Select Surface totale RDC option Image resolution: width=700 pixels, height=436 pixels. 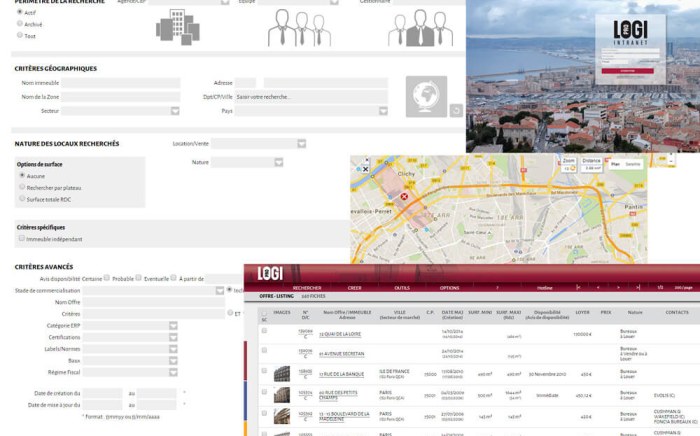pyautogui.click(x=22, y=199)
